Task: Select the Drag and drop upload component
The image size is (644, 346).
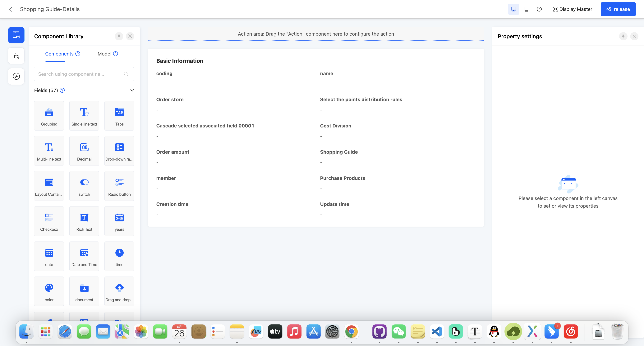Action: point(119,291)
